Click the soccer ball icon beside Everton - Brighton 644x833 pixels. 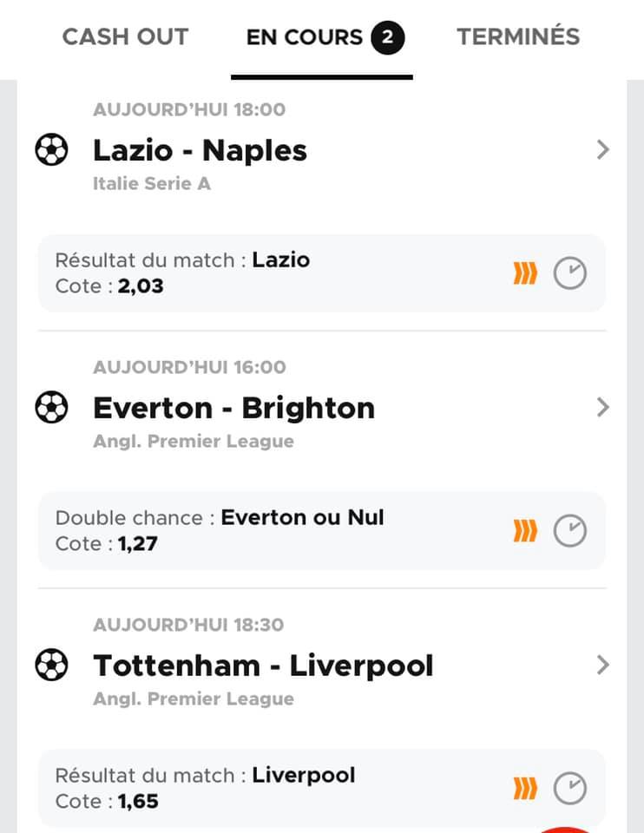tap(51, 408)
